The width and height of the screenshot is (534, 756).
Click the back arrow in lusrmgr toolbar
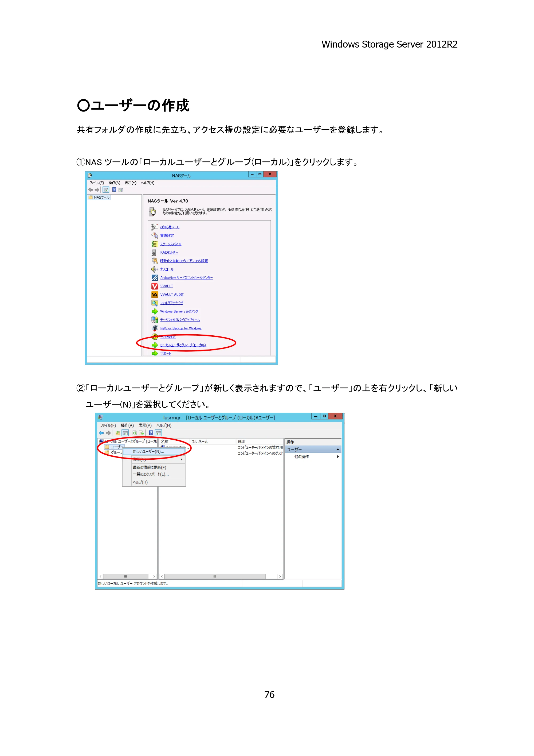[101, 433]
